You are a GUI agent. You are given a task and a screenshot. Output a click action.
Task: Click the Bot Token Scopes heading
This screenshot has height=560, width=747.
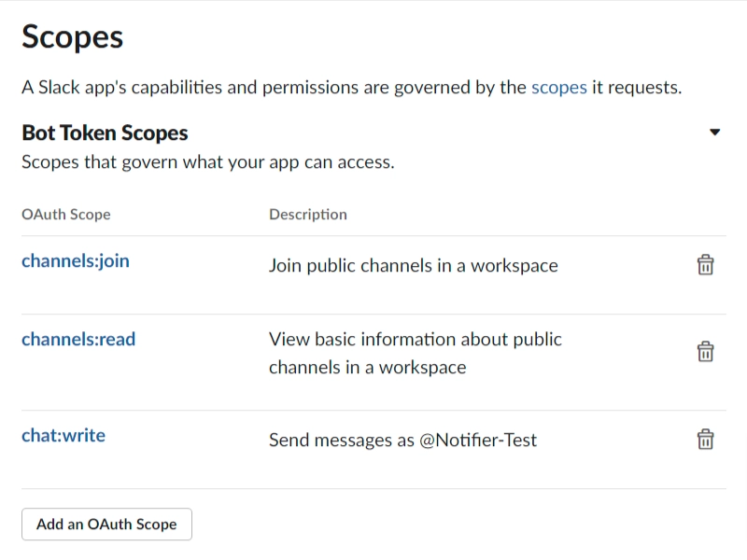(x=105, y=133)
